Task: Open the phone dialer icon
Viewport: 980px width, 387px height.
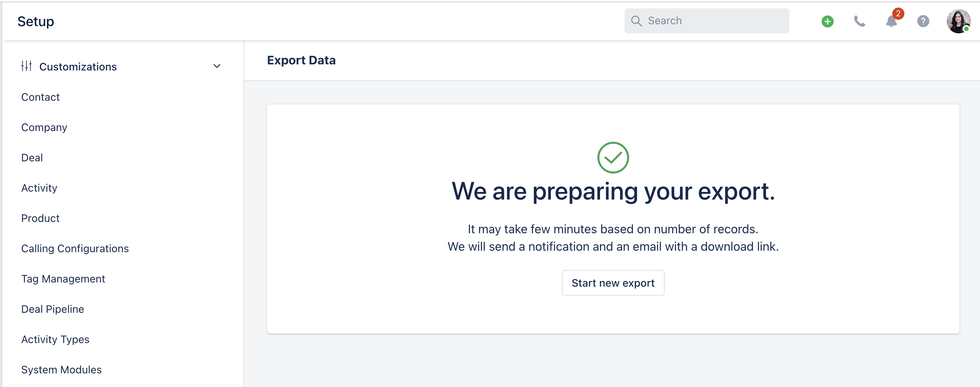Action: point(859,21)
